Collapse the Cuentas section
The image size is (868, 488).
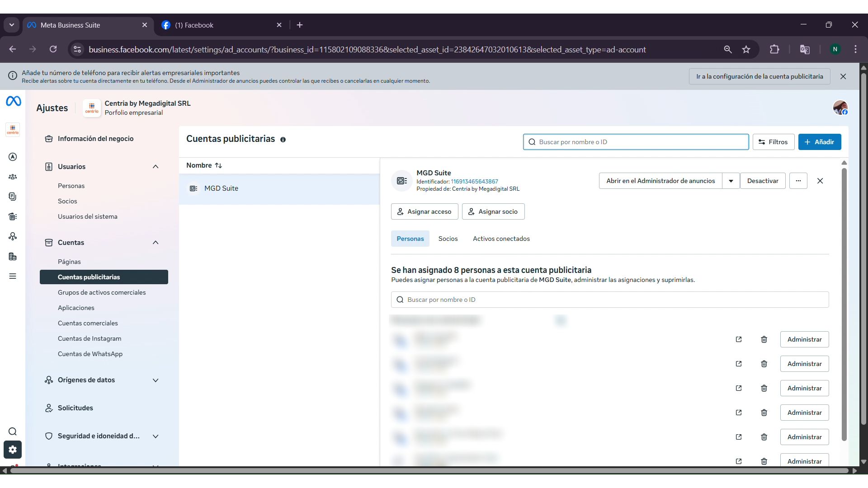coord(156,243)
